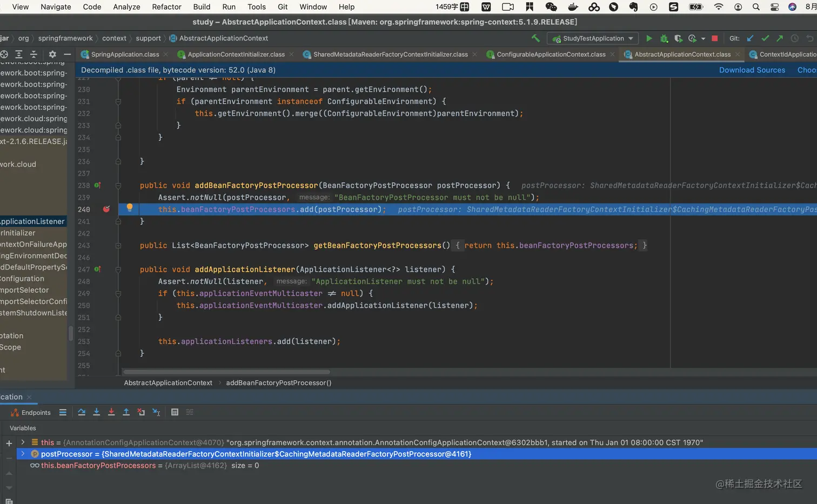
Task: Click the Step Over debugger icon
Action: click(82, 412)
